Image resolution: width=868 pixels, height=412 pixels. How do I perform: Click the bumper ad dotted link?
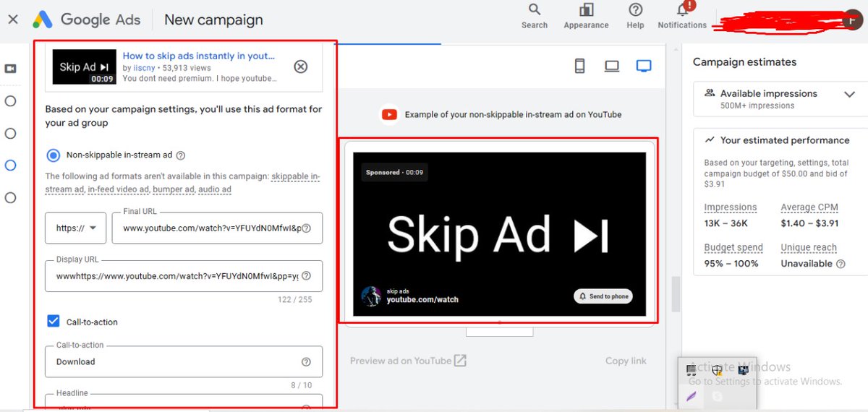[174, 189]
